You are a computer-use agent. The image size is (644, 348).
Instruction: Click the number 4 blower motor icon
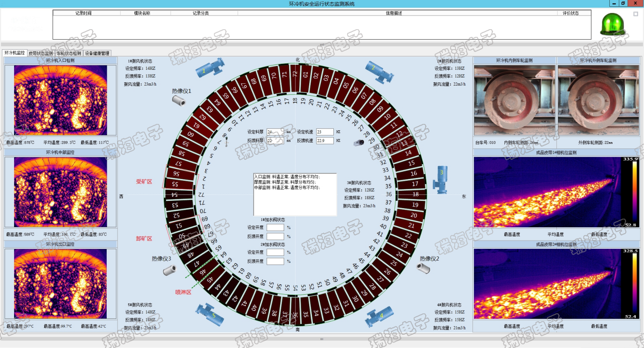tap(379, 317)
